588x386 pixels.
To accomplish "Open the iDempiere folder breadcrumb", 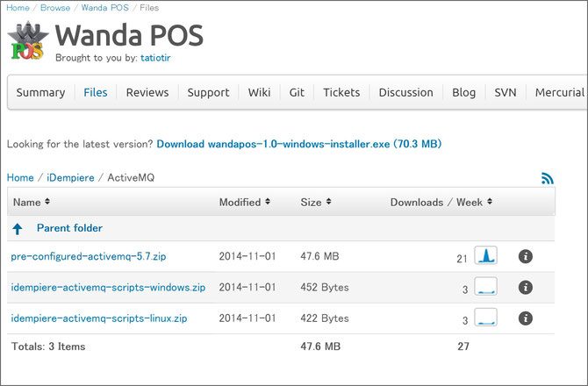I will 70,177.
